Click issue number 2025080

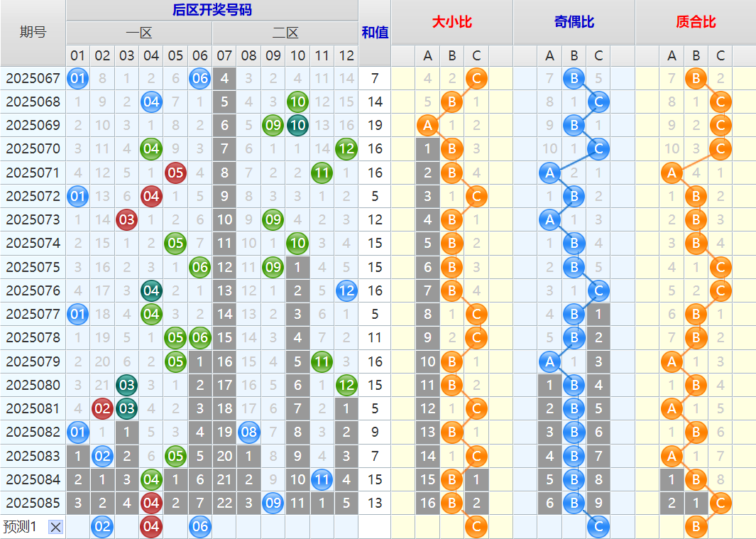[33, 385]
